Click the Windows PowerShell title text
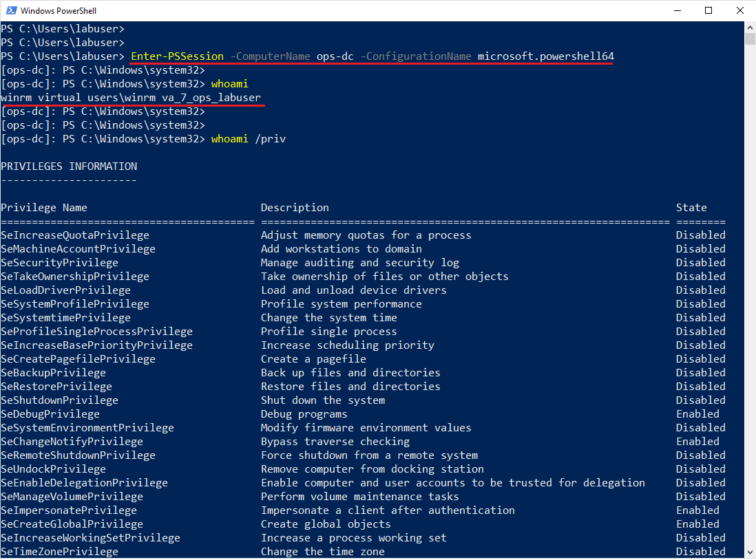Screen dimensions: 756x560 pyautogui.click(x=60, y=10)
